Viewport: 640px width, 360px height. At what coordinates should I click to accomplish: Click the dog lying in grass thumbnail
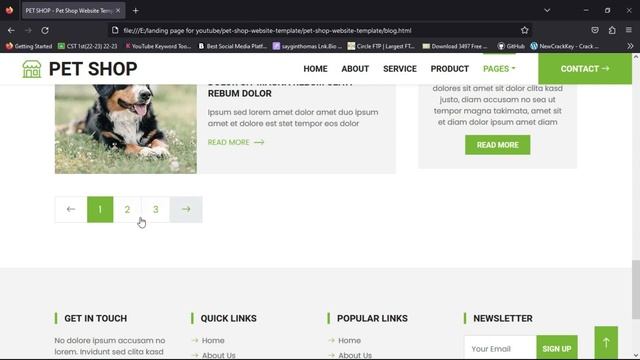tap(126, 129)
